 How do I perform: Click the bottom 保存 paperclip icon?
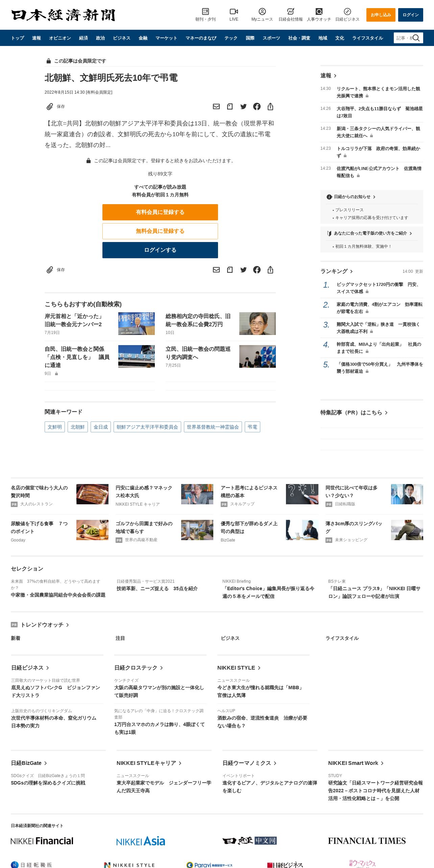pos(50,270)
